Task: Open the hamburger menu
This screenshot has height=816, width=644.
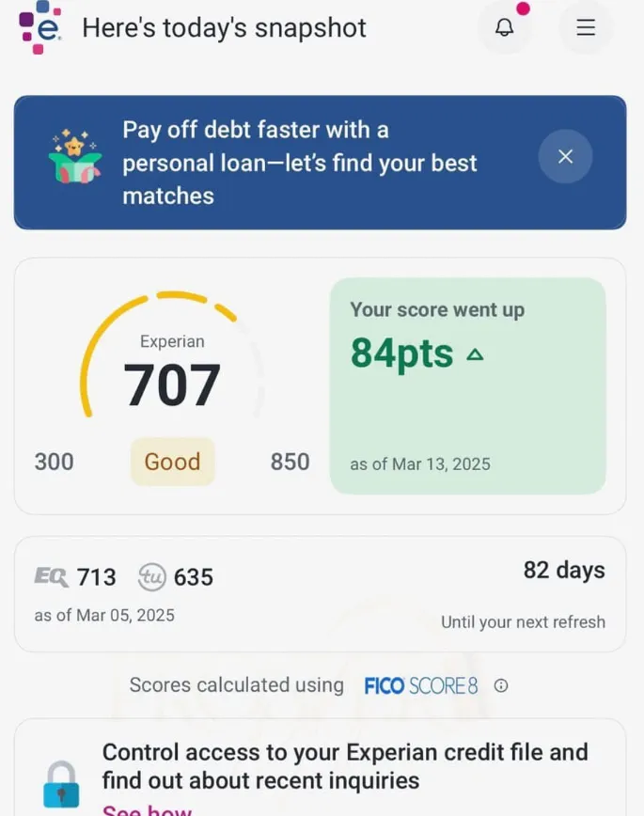Action: click(x=586, y=27)
